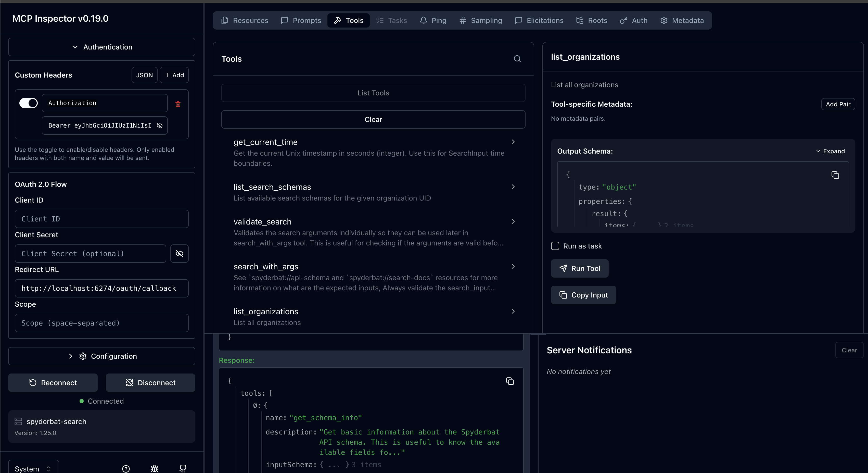Click the bug report icon
The height and width of the screenshot is (473, 868).
point(154,469)
